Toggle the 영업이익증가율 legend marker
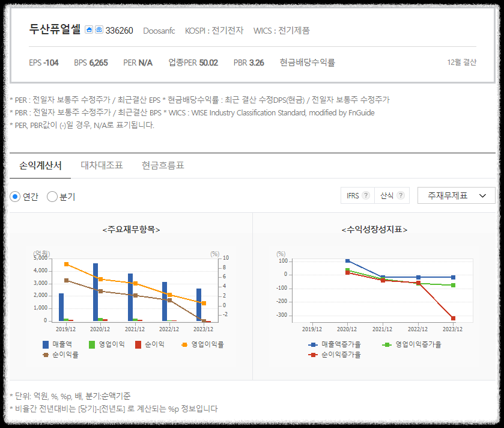The image size is (504, 428). tap(387, 344)
